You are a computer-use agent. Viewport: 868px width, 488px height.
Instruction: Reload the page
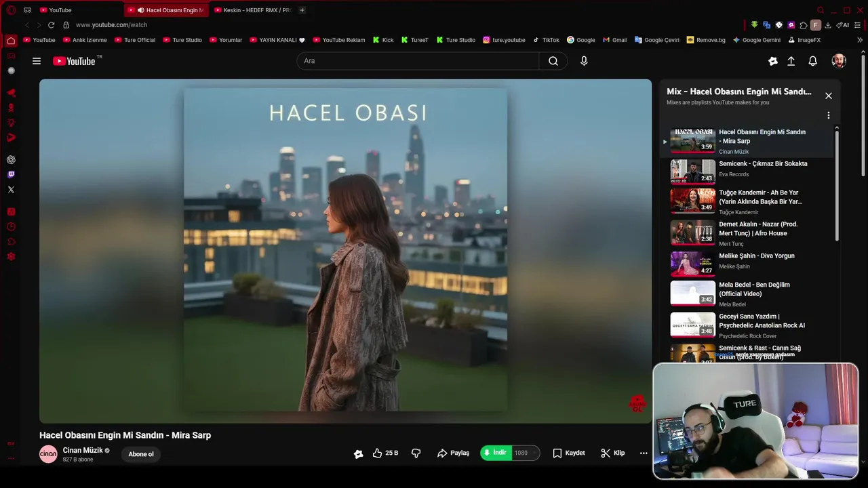51,25
